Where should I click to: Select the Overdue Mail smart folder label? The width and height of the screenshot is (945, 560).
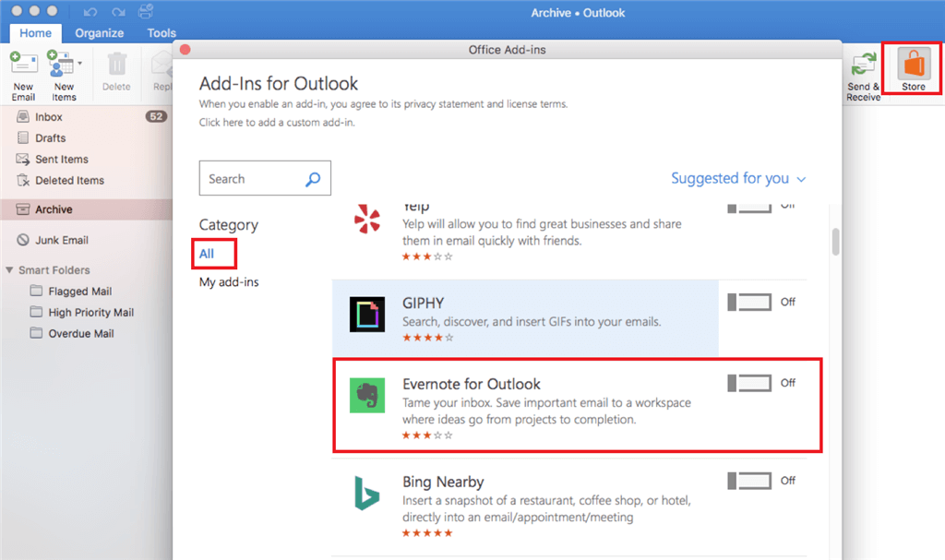point(81,333)
